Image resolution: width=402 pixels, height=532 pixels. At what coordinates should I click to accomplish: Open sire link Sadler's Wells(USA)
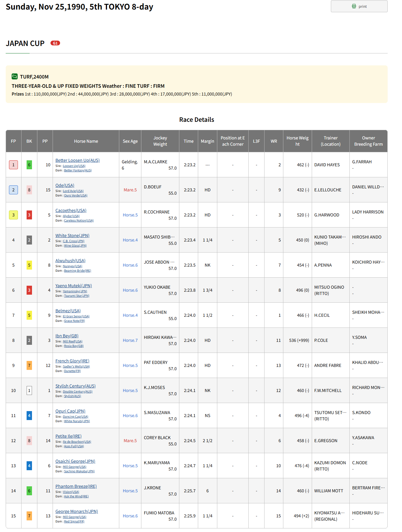coord(77,367)
